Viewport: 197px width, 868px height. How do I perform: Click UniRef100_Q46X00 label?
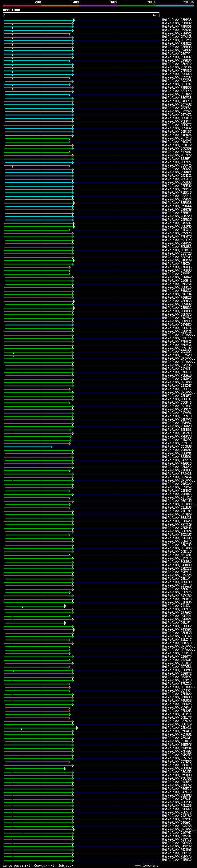[x=177, y=484]
